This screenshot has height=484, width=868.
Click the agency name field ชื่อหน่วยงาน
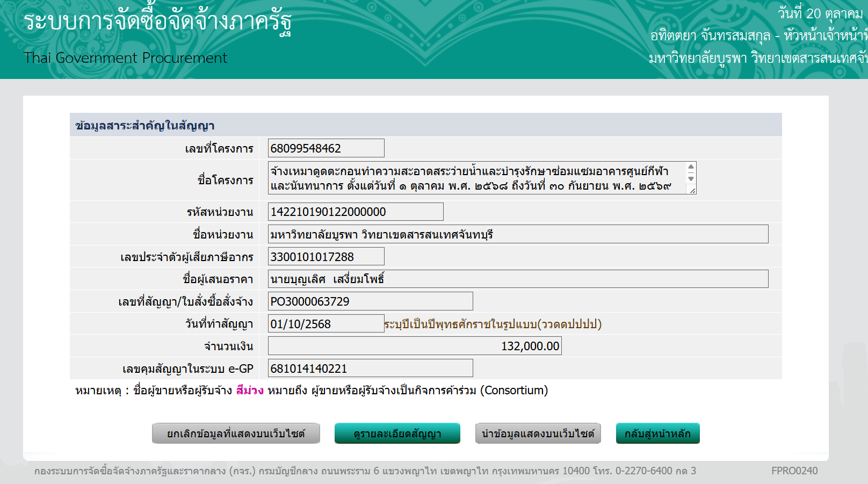[518, 234]
